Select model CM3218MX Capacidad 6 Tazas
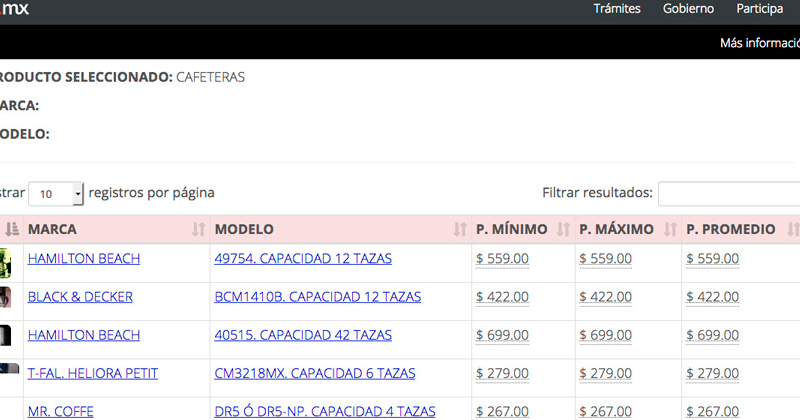This screenshot has width=800, height=420. click(x=314, y=373)
